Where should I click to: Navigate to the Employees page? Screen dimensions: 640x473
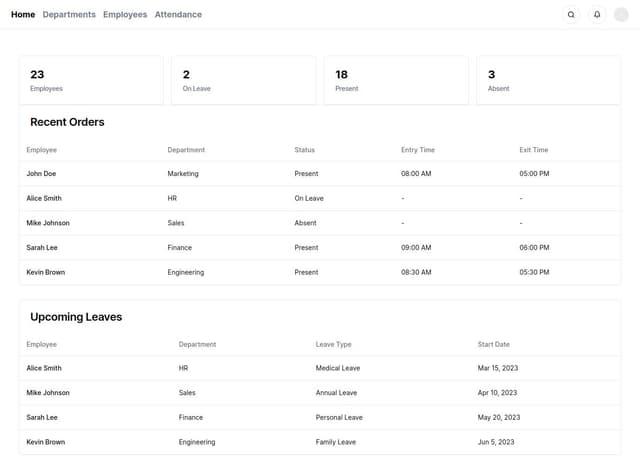click(125, 15)
